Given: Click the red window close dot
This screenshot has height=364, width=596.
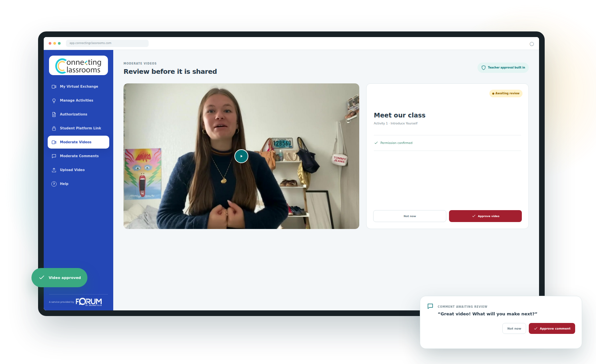Looking at the screenshot, I should (x=50, y=43).
